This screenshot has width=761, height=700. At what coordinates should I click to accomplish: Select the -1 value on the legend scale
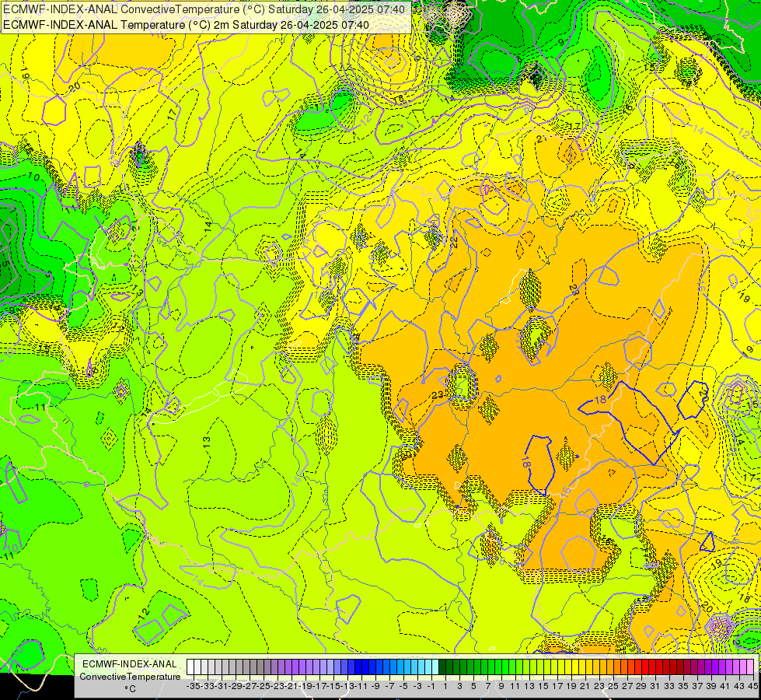coord(431,687)
